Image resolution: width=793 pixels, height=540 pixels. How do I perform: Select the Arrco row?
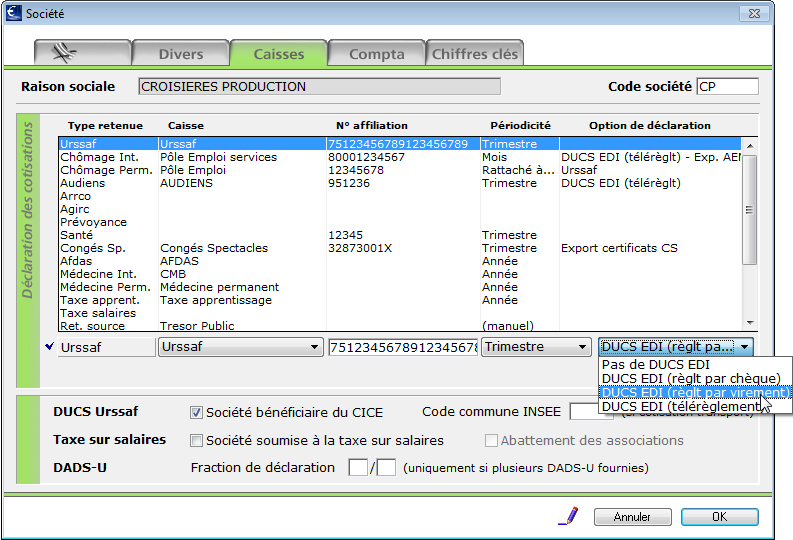[x=400, y=196]
